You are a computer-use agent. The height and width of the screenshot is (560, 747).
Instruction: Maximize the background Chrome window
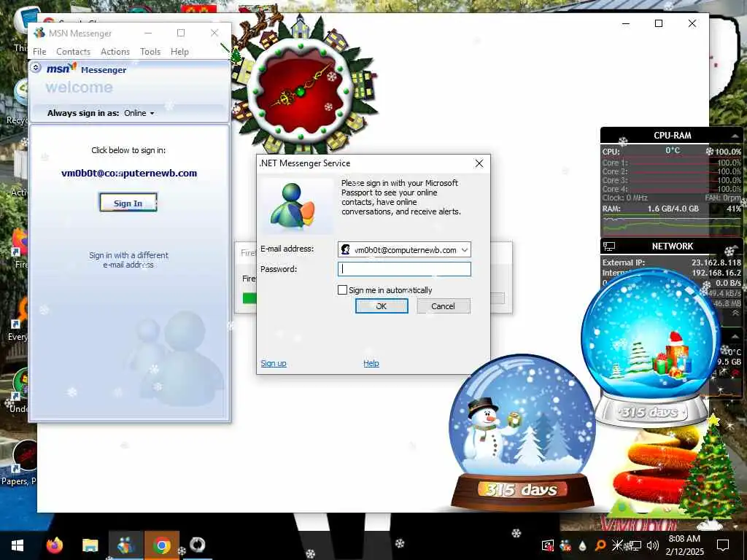click(659, 23)
